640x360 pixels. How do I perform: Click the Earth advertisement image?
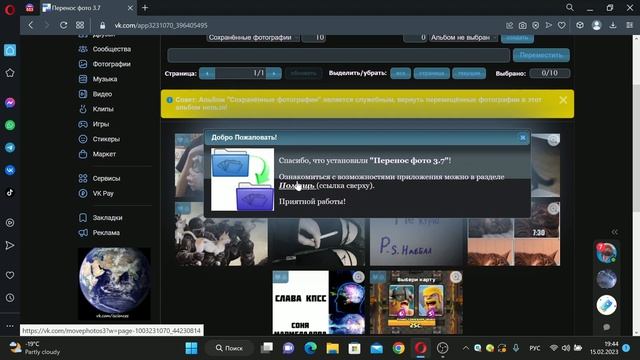click(x=114, y=284)
